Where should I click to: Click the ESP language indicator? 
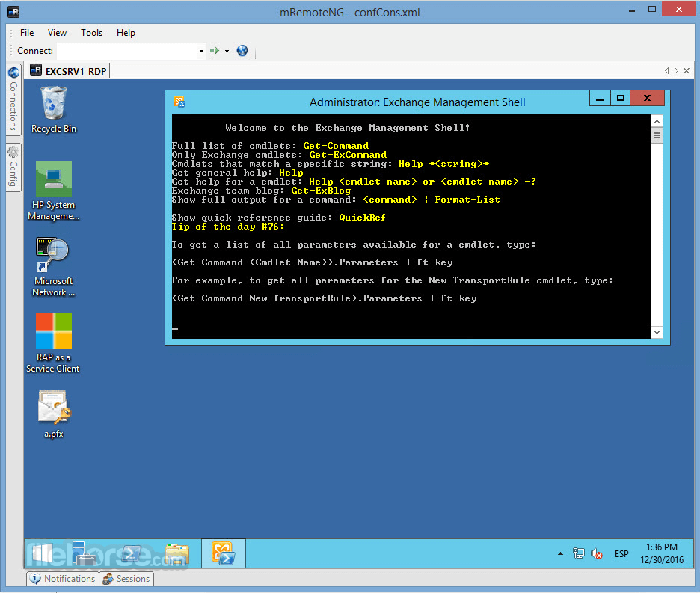tap(621, 553)
